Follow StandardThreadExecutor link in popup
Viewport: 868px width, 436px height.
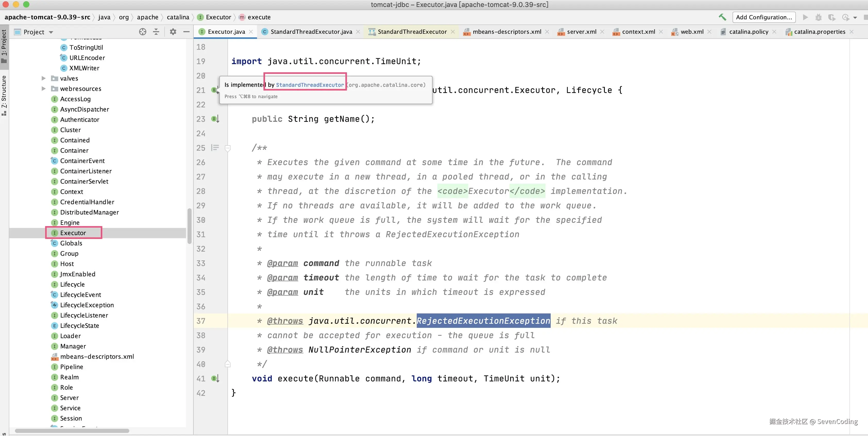[310, 85]
